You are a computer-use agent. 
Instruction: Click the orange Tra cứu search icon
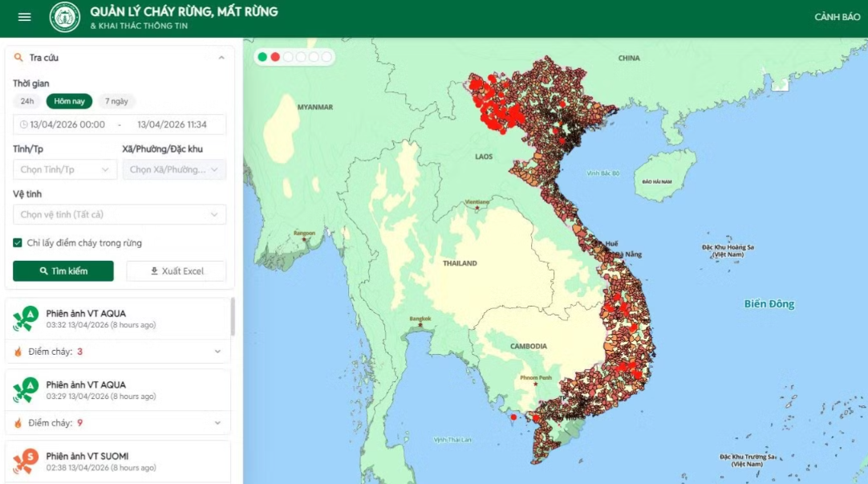click(x=18, y=58)
